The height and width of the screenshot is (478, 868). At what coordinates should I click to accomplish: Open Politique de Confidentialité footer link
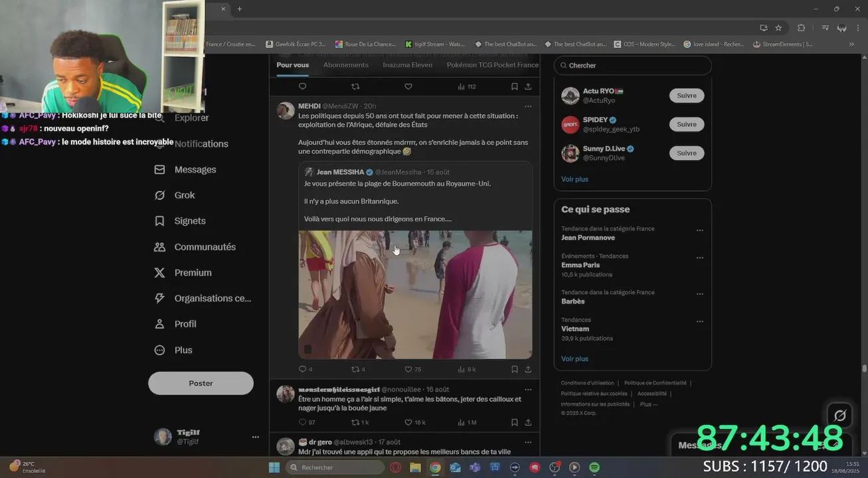click(x=655, y=383)
